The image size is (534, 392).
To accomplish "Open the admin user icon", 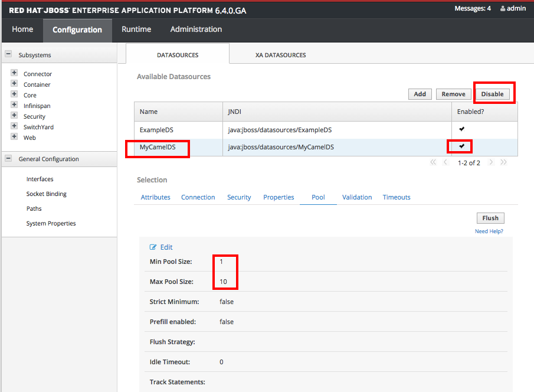I will tap(502, 8).
